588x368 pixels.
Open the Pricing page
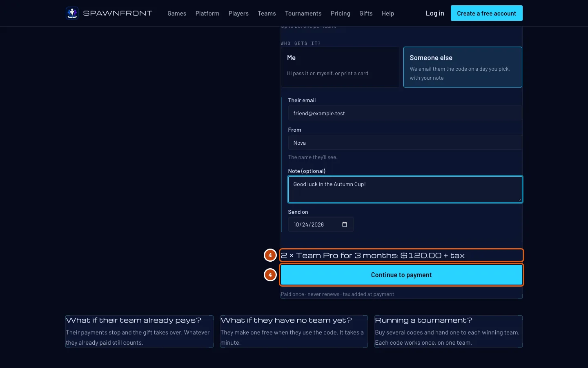(x=341, y=13)
